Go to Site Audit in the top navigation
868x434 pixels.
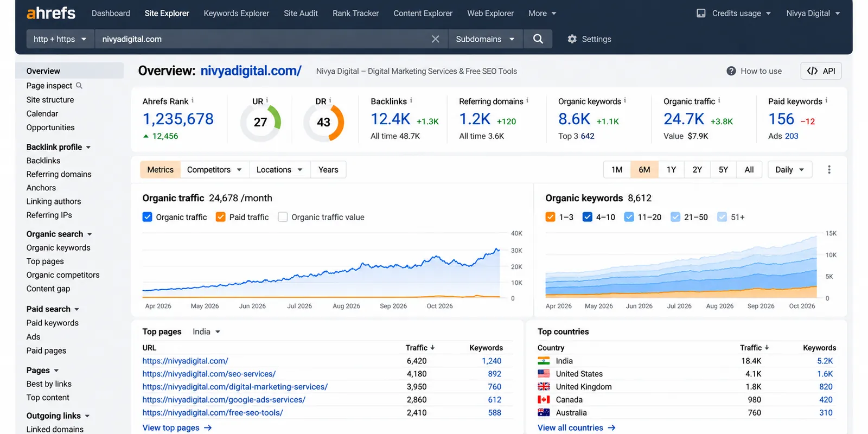[x=301, y=13]
